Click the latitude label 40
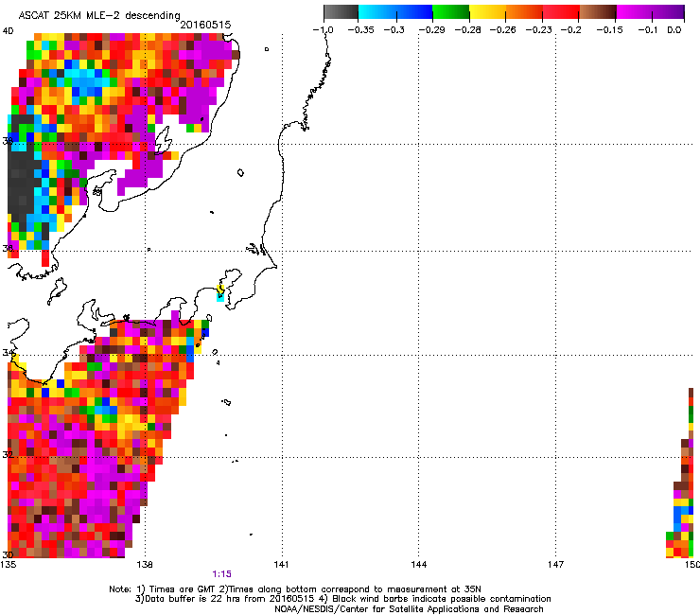The height and width of the screenshot is (615, 700). [x=8, y=31]
